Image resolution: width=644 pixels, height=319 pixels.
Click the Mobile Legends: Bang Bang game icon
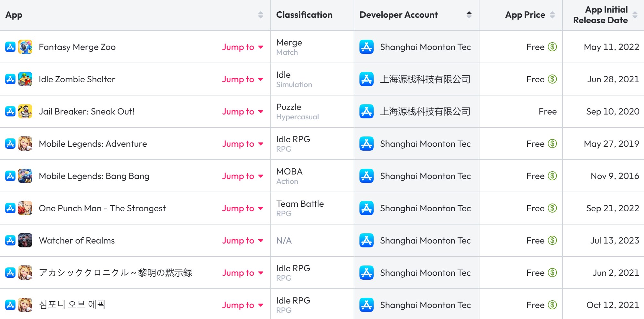(25, 176)
